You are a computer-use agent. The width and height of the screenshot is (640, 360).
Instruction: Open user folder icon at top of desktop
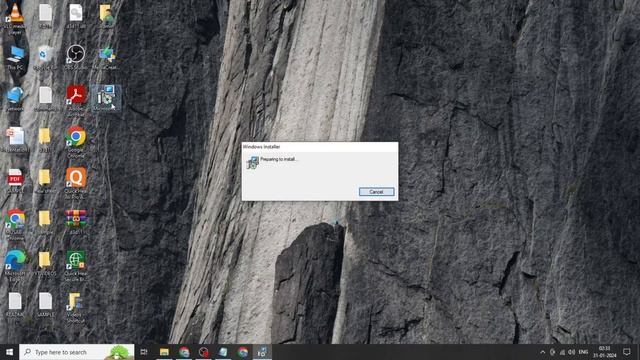106,16
